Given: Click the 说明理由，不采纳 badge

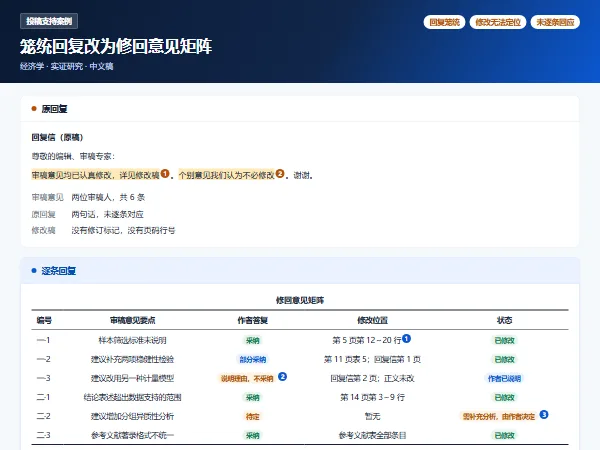Looking at the screenshot, I should (247, 379).
